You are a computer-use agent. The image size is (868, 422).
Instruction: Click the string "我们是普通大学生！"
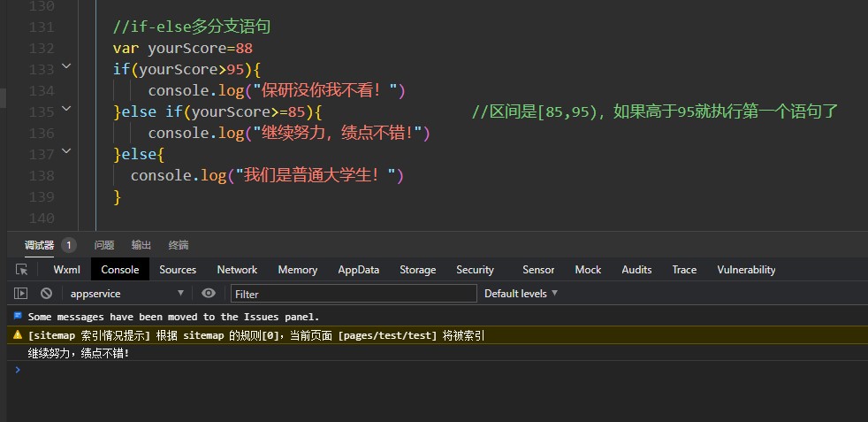(316, 175)
